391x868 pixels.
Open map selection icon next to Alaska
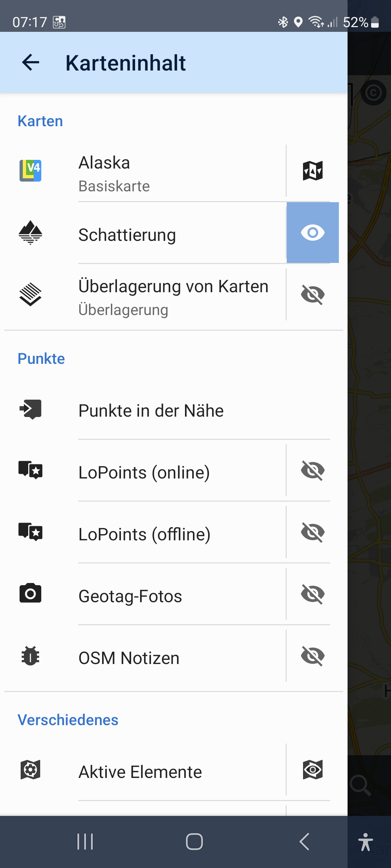click(312, 170)
